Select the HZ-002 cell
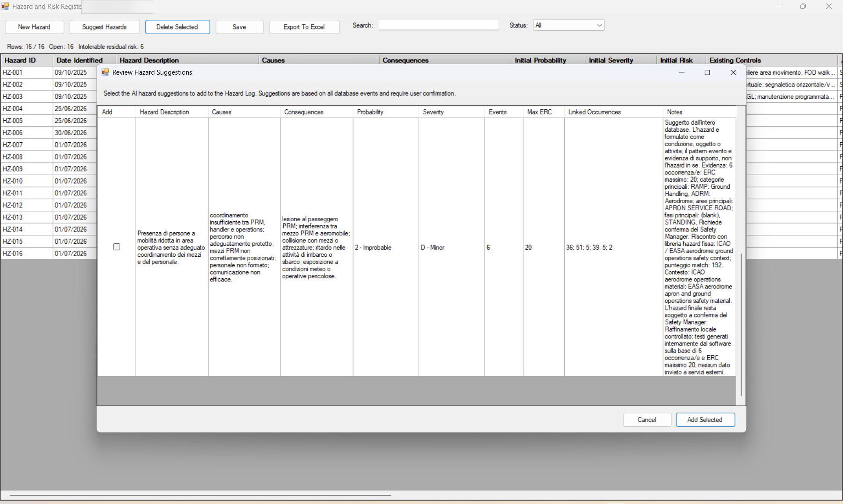The image size is (843, 504). (27, 84)
